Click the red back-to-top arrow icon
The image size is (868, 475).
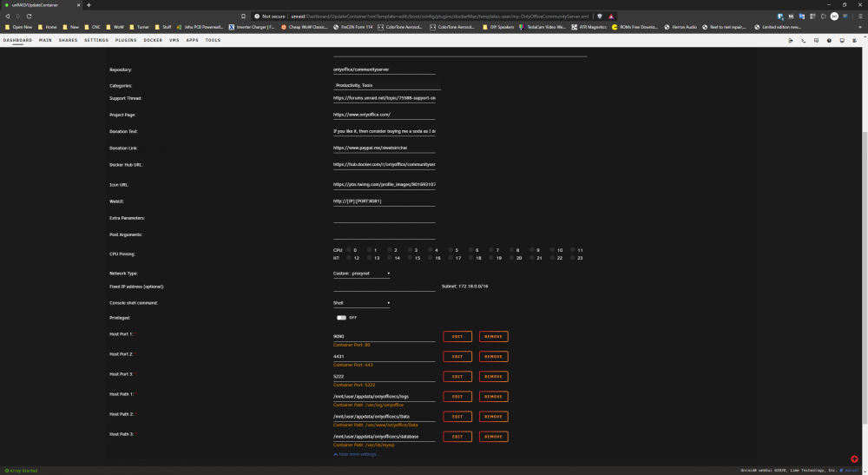tap(854, 459)
